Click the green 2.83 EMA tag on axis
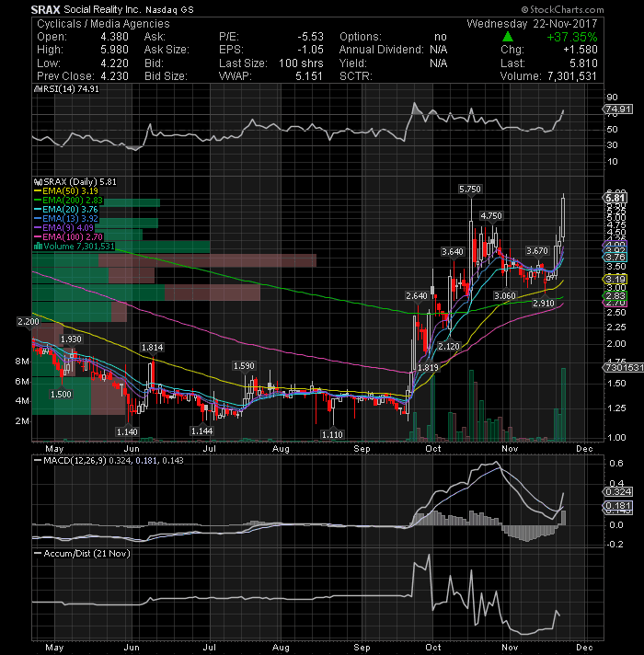 pos(615,295)
